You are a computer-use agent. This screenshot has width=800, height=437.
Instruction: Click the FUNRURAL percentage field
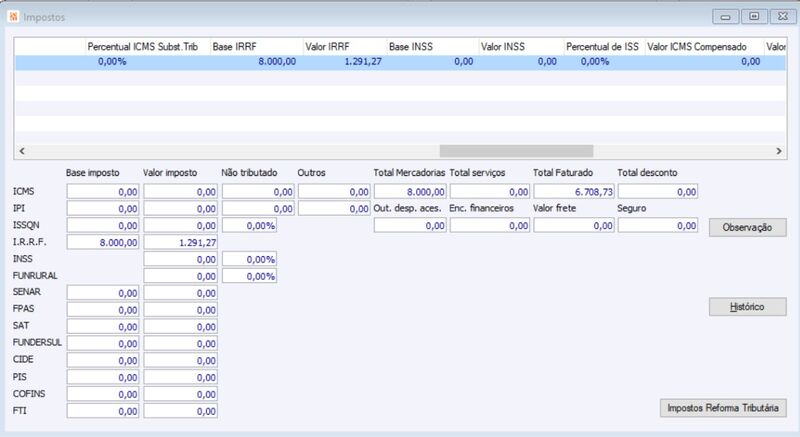click(249, 276)
